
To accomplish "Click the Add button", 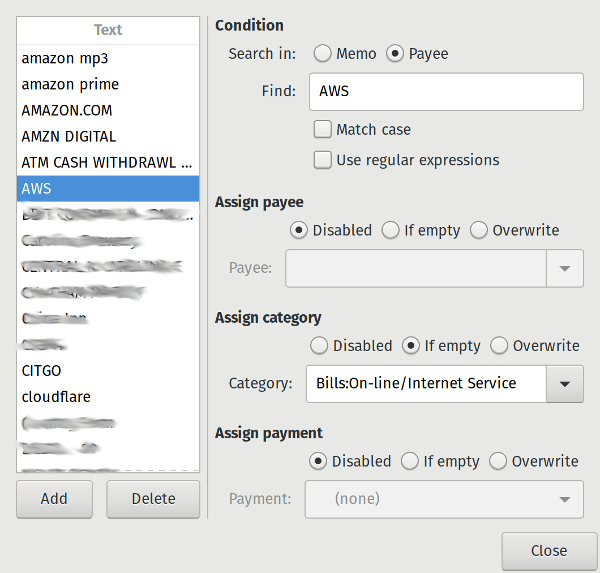I will pyautogui.click(x=54, y=499).
